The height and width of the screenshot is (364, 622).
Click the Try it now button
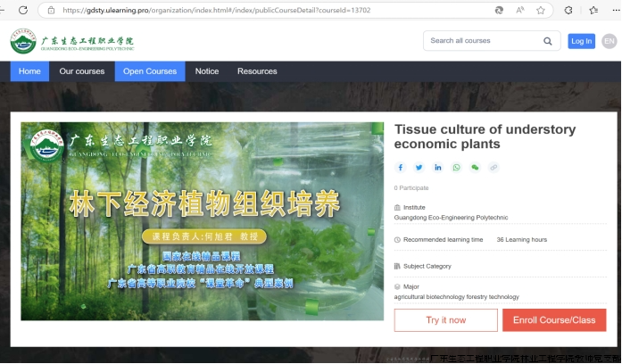click(x=445, y=320)
